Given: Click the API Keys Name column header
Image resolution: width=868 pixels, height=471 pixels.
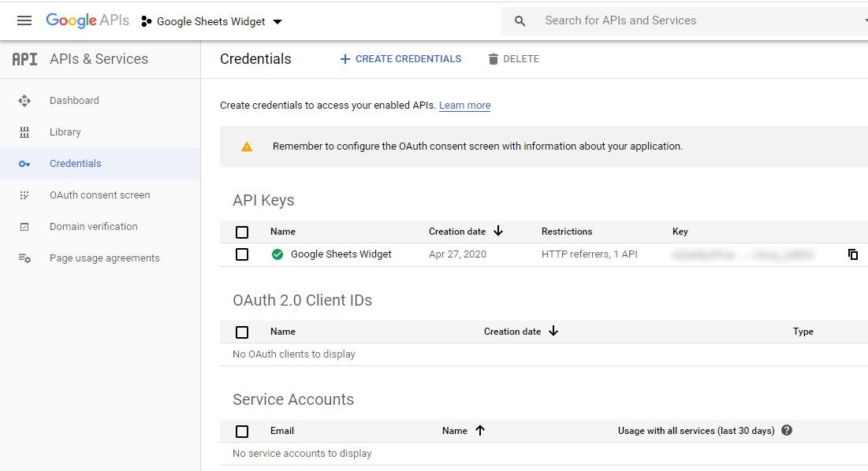Looking at the screenshot, I should point(283,232).
